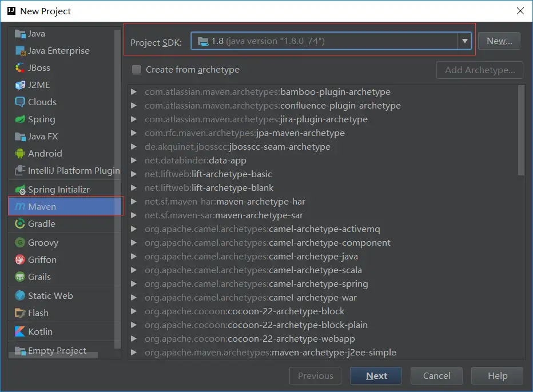Choose Spring Initializr in the list
The image size is (533, 392).
58,190
